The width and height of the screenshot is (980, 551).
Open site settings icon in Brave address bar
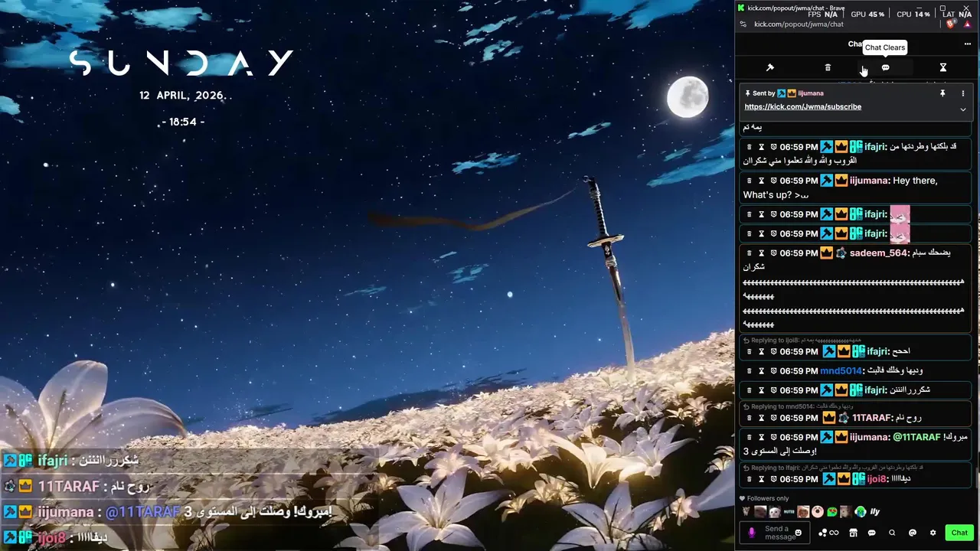[x=743, y=24]
